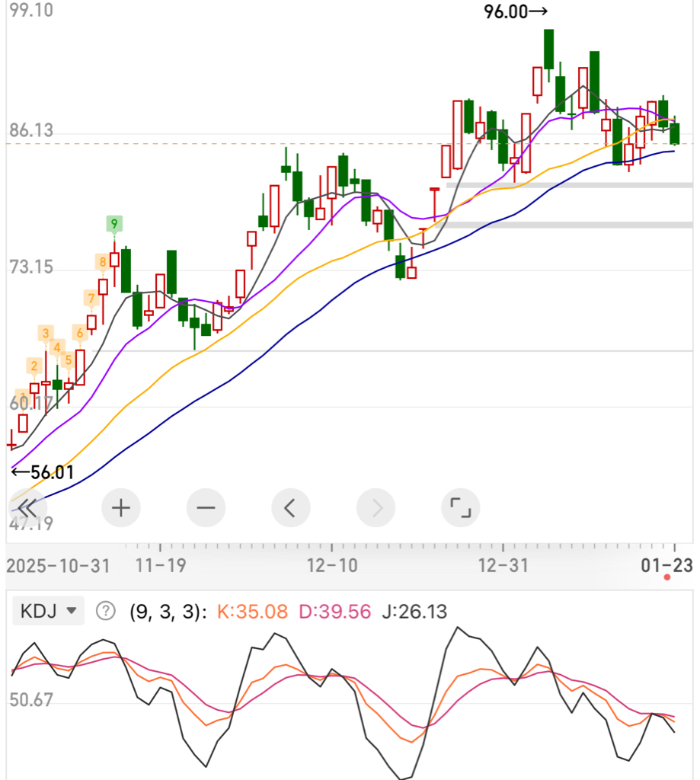Click the 01-23 date label
Image resolution: width=700 pixels, height=780 pixels.
click(666, 566)
